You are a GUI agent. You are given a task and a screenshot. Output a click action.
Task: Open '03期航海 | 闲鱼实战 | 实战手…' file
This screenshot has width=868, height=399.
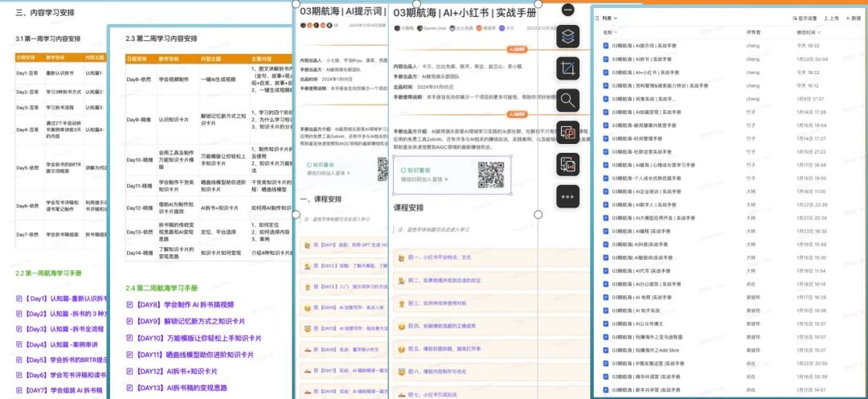click(645, 99)
